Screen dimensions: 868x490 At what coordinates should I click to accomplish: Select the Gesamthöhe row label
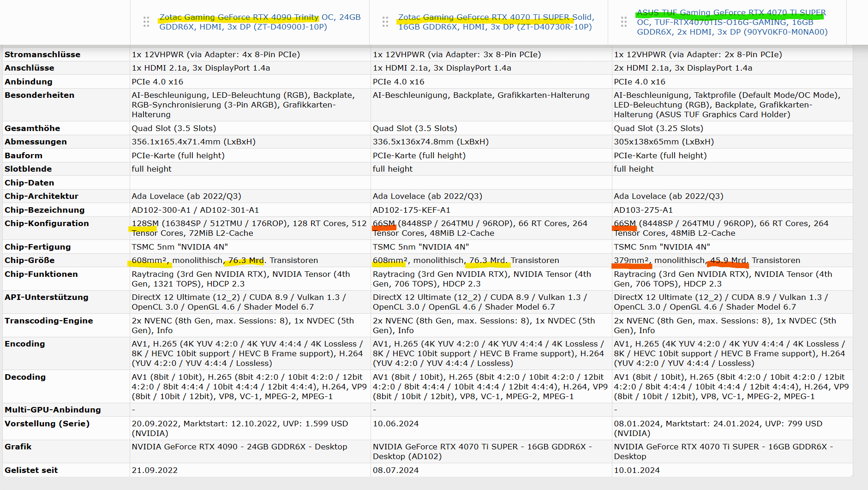32,128
